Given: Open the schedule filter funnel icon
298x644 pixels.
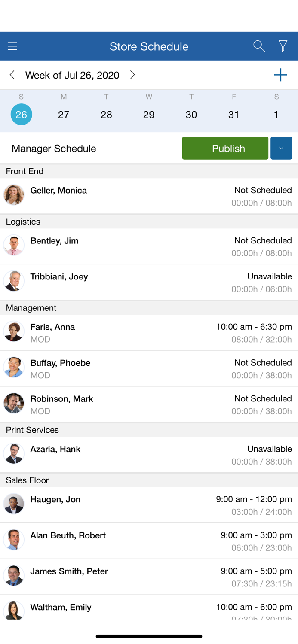Looking at the screenshot, I should pyautogui.click(x=283, y=46).
